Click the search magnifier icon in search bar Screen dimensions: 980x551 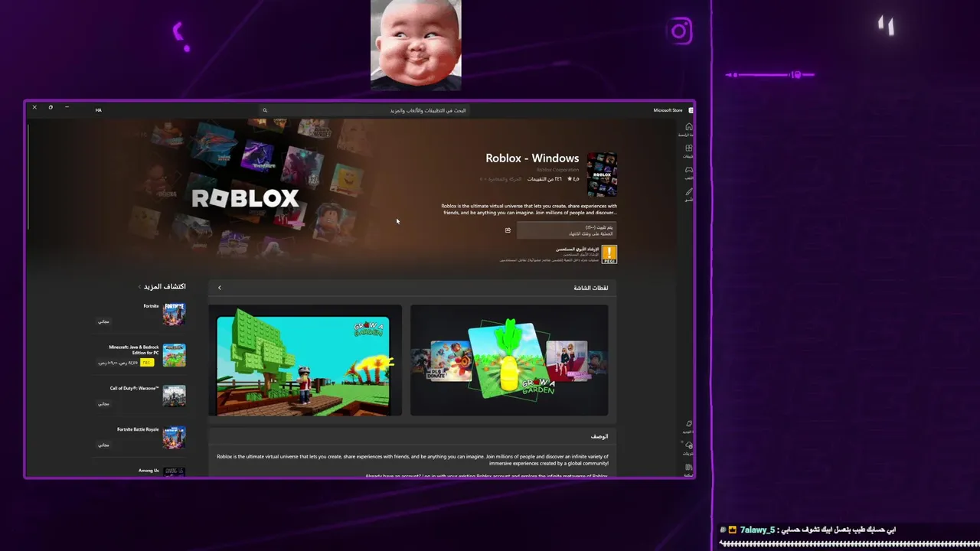(x=265, y=110)
